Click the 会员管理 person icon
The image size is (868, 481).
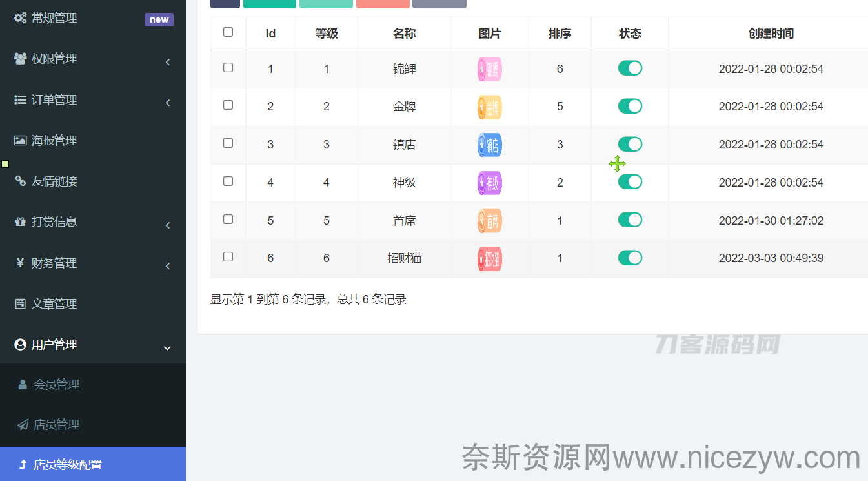tap(23, 385)
